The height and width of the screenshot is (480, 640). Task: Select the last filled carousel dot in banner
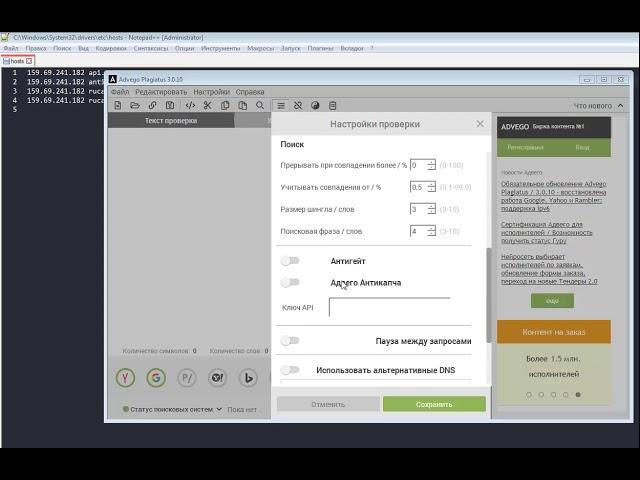(x=578, y=395)
